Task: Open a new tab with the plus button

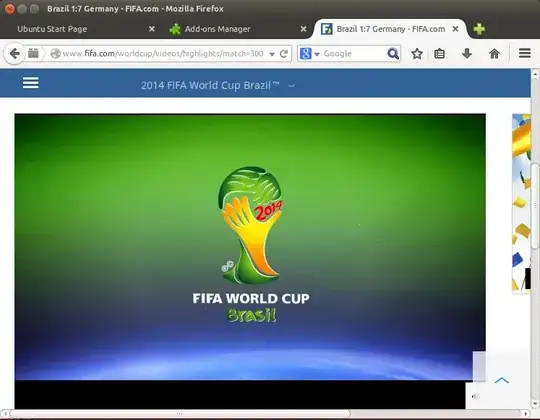Action: click(479, 29)
